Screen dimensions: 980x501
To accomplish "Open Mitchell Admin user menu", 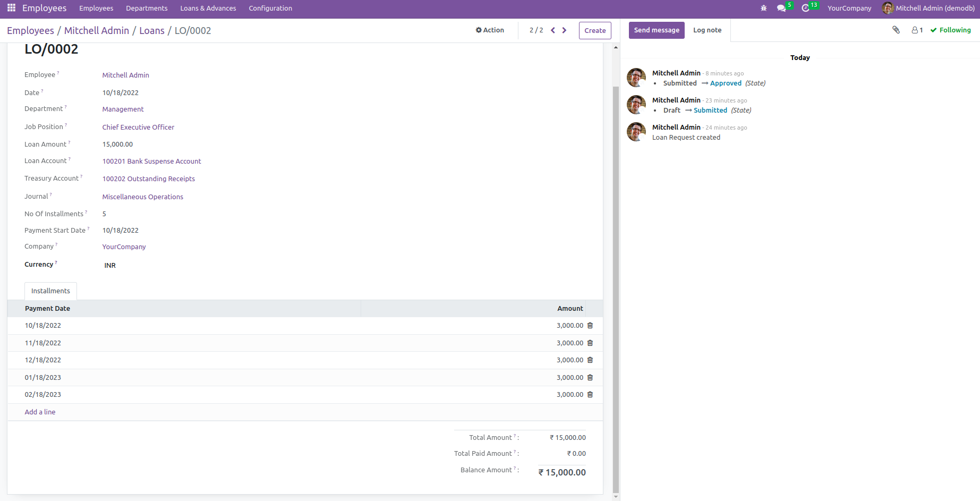I will tap(928, 9).
